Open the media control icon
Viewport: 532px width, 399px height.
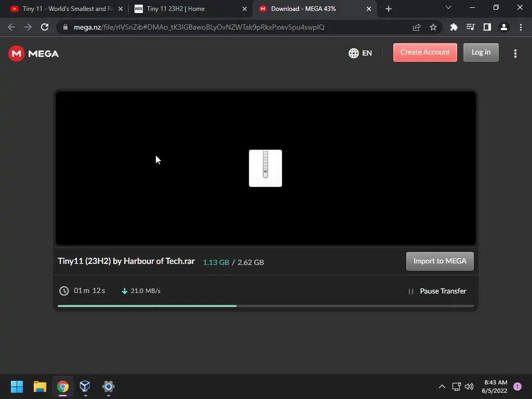(x=470, y=27)
